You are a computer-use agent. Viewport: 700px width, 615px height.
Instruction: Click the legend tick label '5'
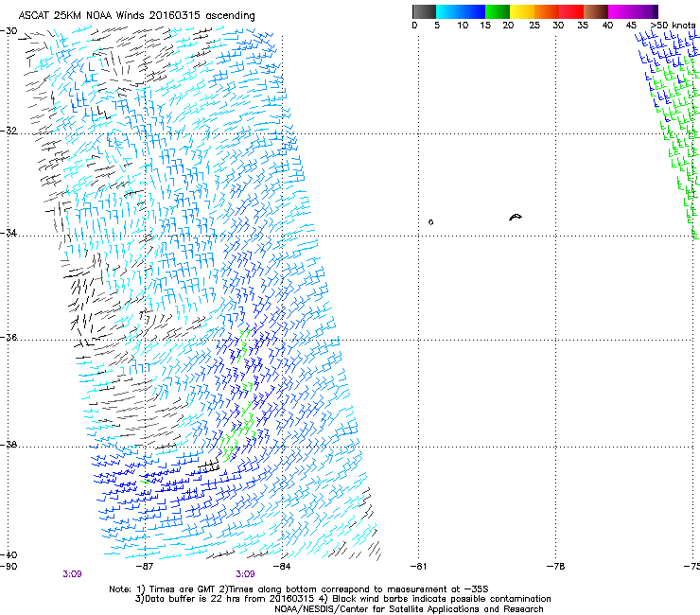[x=437, y=26]
